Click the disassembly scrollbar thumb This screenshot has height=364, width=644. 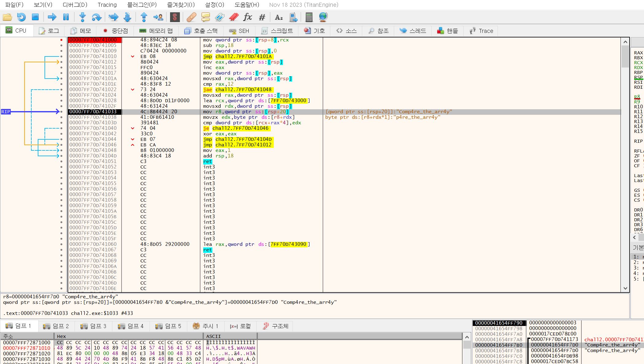[x=625, y=56]
